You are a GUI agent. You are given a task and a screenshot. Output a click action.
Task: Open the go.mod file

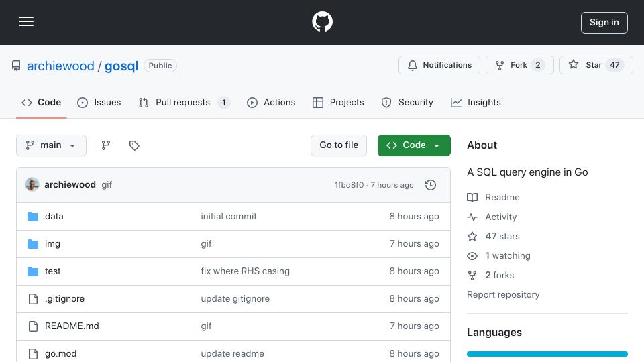tap(61, 354)
